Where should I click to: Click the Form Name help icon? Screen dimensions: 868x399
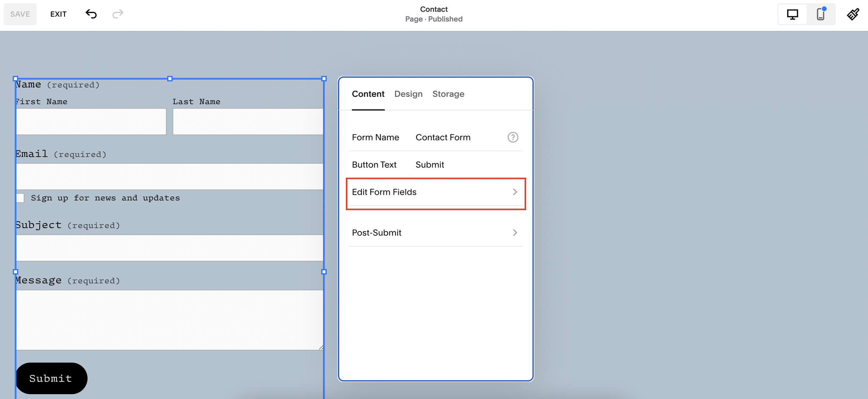coord(512,137)
